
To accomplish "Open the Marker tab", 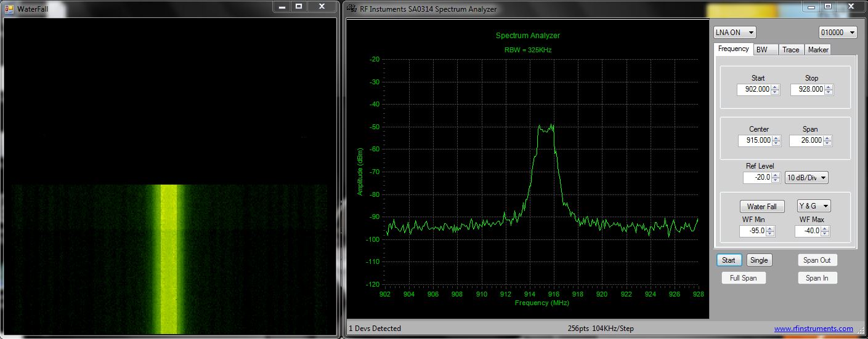I will pyautogui.click(x=818, y=50).
